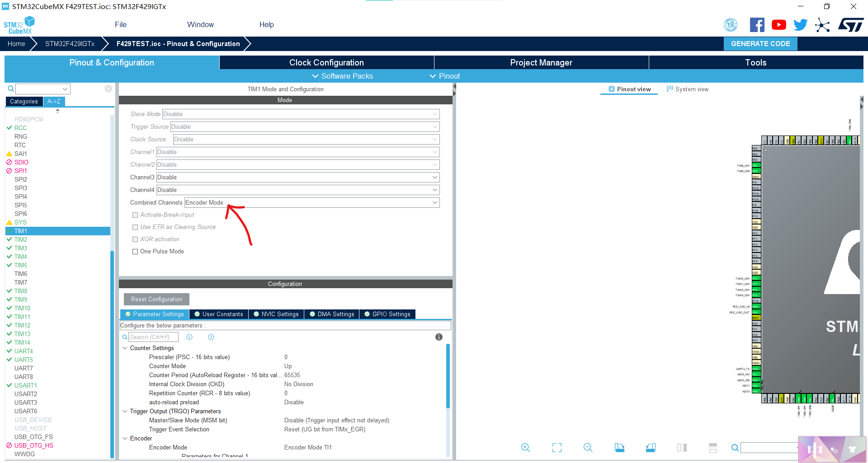Toggle the XOR activation checkbox

tap(135, 239)
